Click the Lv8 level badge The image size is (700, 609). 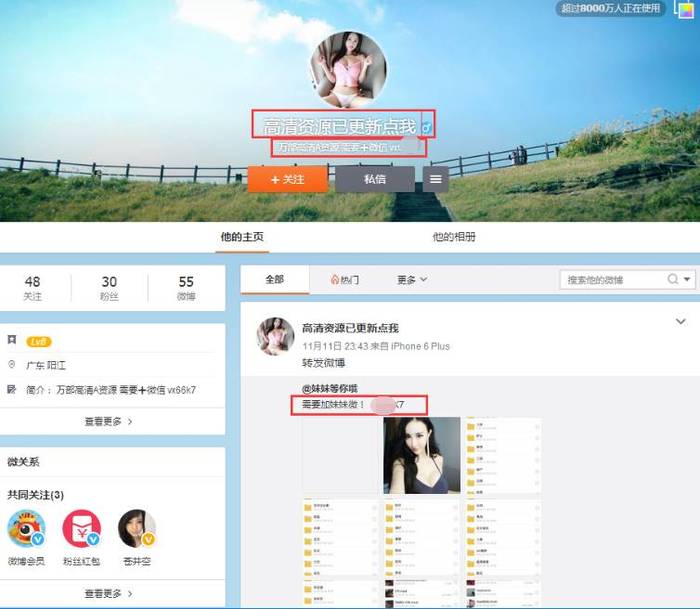[39, 341]
